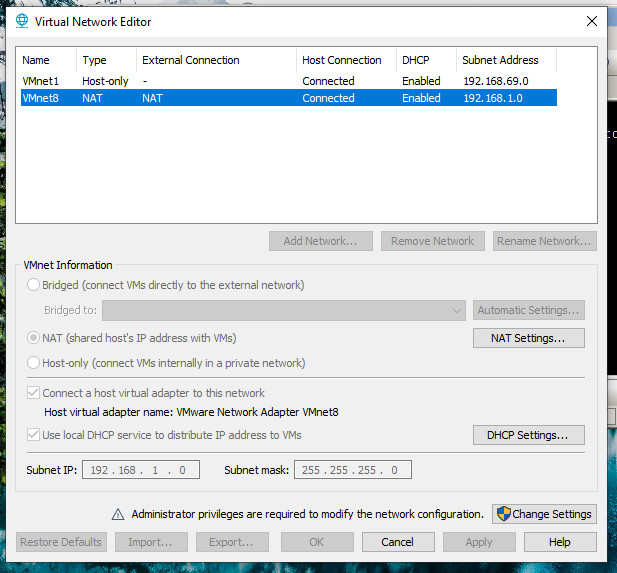This screenshot has width=617, height=573.
Task: Open the Bridged to dropdown
Action: (x=284, y=310)
